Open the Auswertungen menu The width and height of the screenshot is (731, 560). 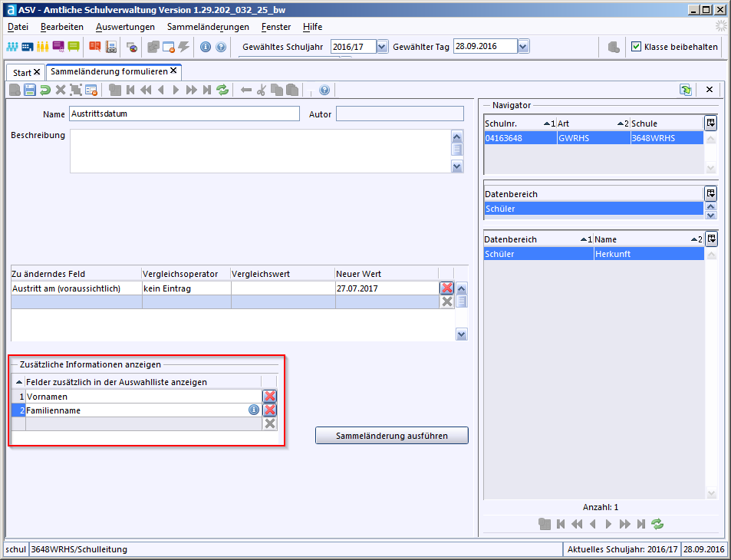point(125,26)
